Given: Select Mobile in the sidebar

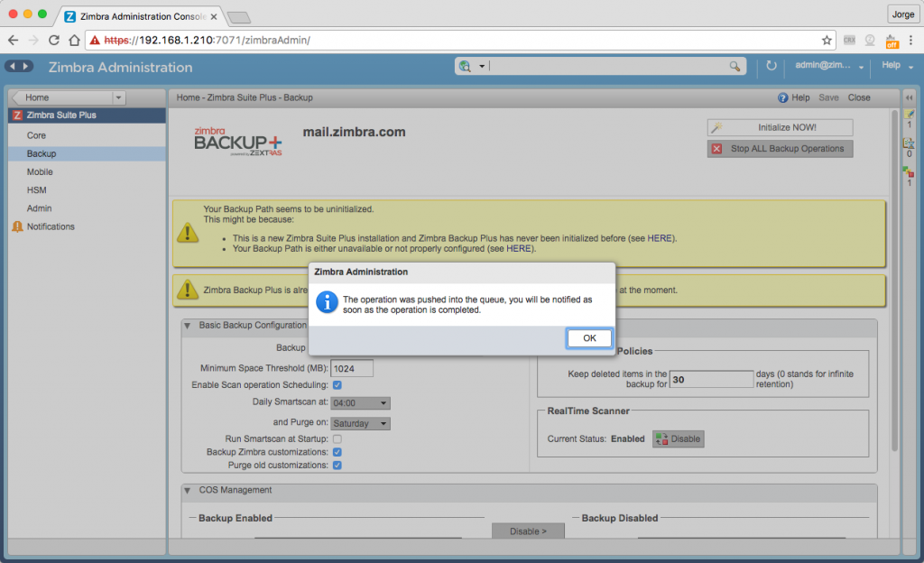Looking at the screenshot, I should click(x=87, y=172).
